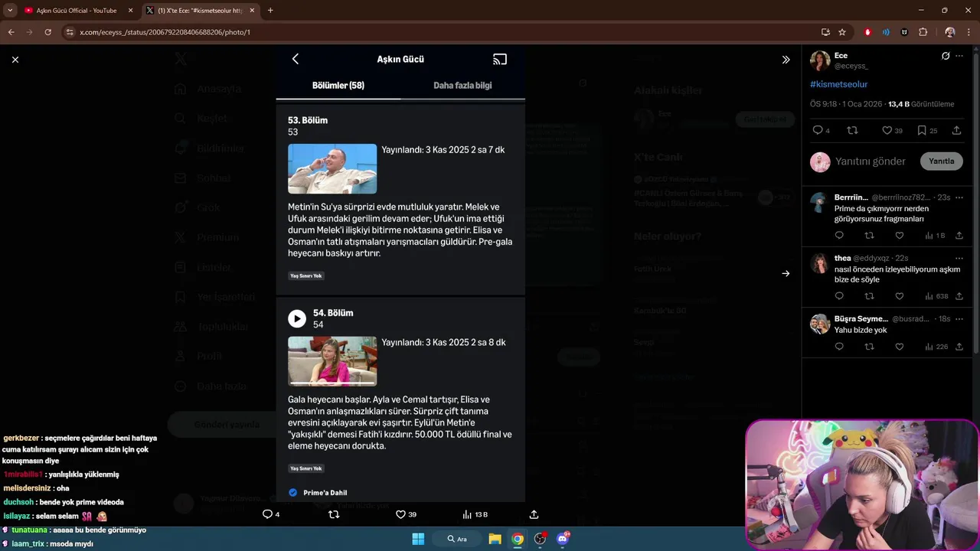Open Grok explain icon on Ece's tweet
980x551 pixels.
click(x=946, y=56)
